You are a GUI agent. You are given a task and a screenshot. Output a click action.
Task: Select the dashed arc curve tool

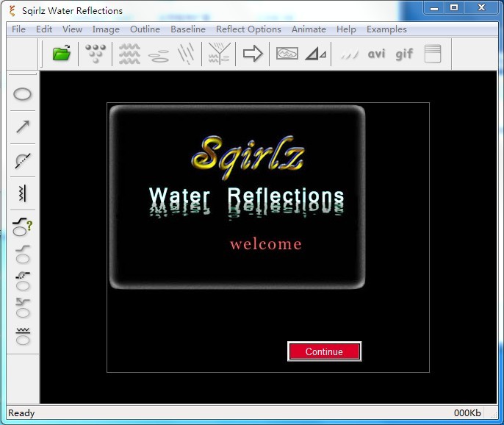[x=24, y=160]
